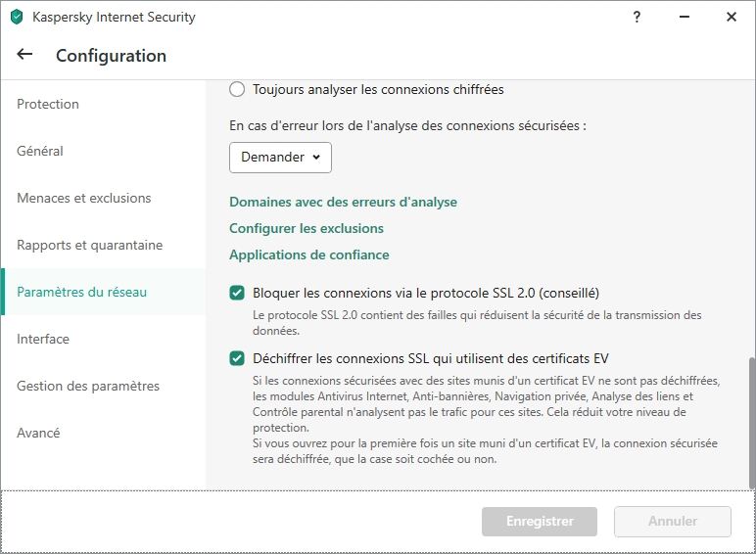Close the Kaspersky window
This screenshot has height=554, width=756.
[732, 17]
